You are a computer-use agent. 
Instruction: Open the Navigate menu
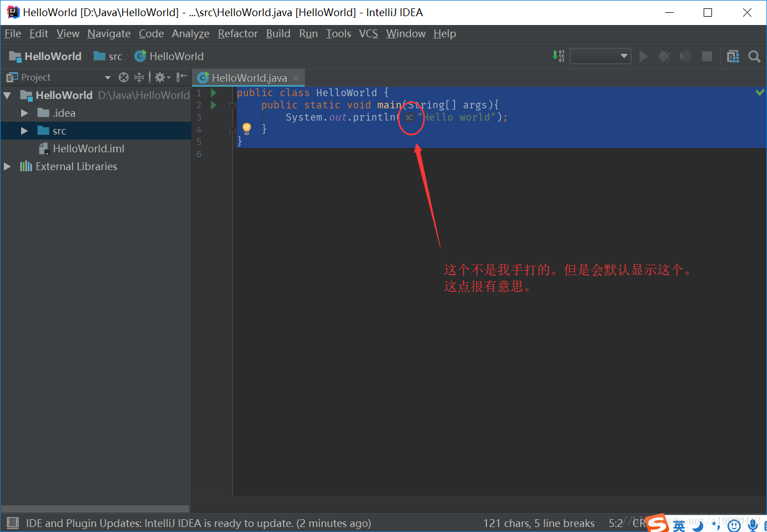click(109, 33)
